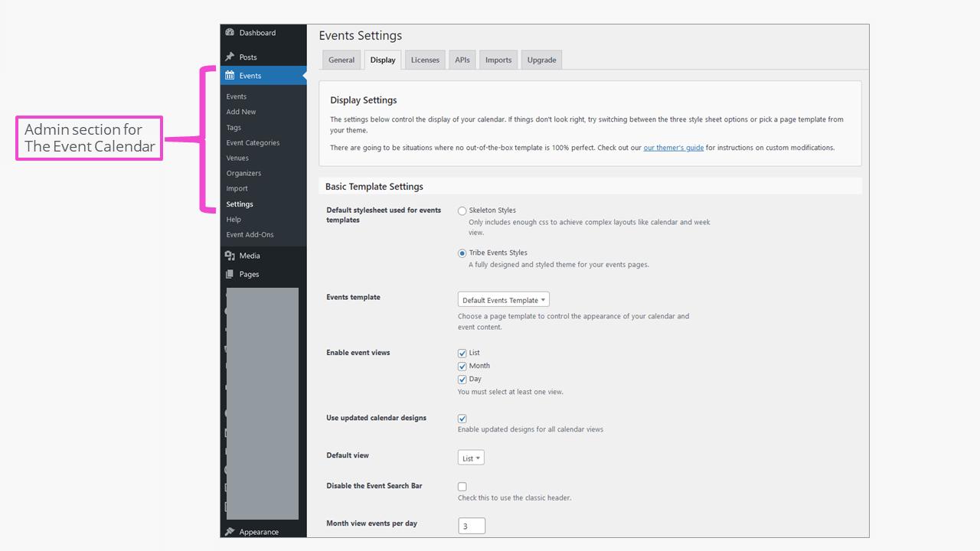
Task: Uncheck the Month event view checkbox
Action: [x=462, y=366]
